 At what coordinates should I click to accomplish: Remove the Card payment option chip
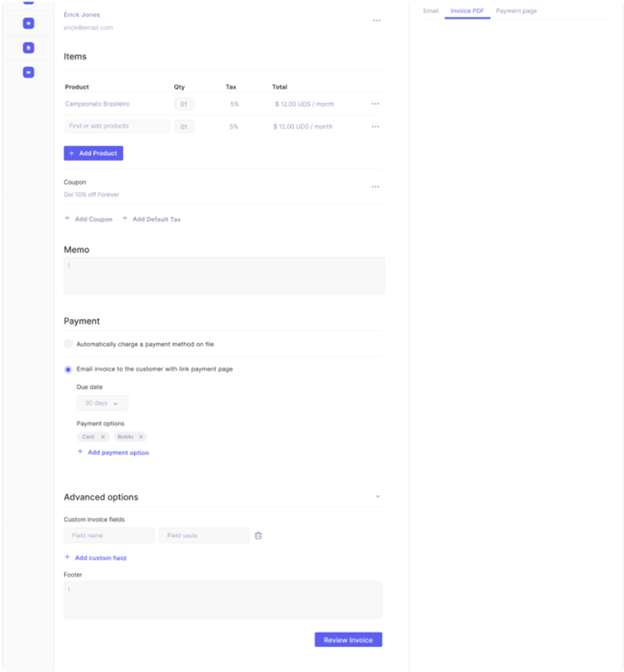[x=103, y=437]
